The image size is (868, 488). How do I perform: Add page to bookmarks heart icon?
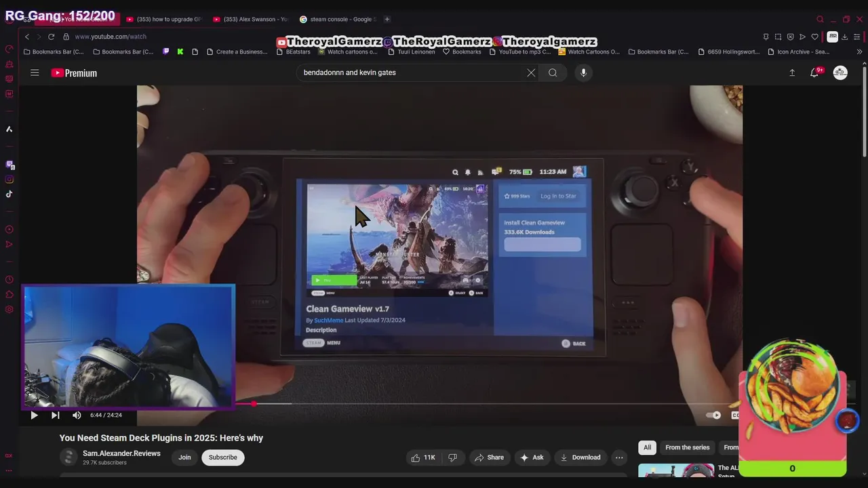point(814,37)
